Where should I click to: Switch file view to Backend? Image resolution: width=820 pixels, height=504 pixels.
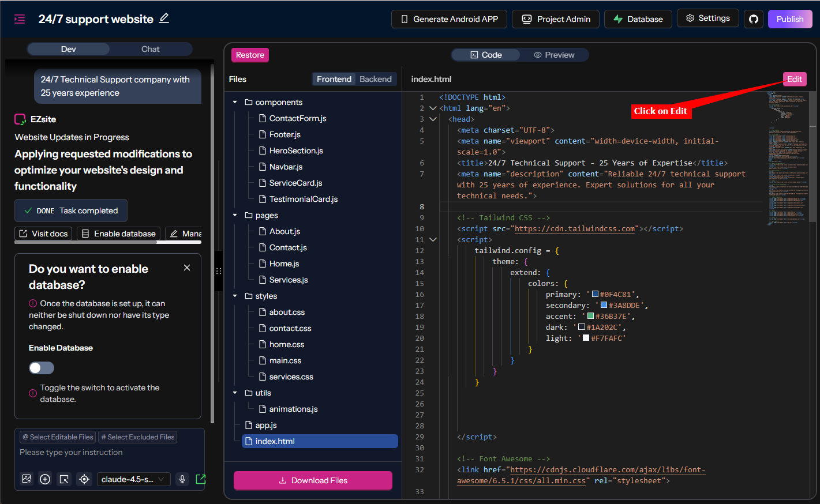(x=375, y=79)
